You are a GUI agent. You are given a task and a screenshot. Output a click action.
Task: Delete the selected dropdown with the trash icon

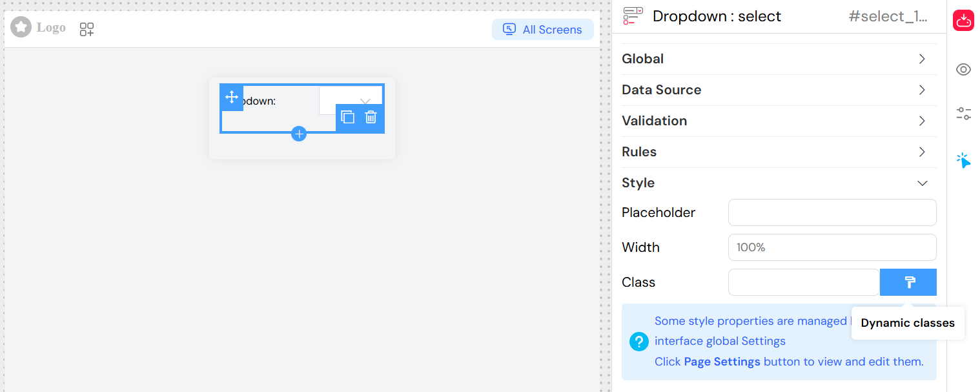pyautogui.click(x=371, y=117)
